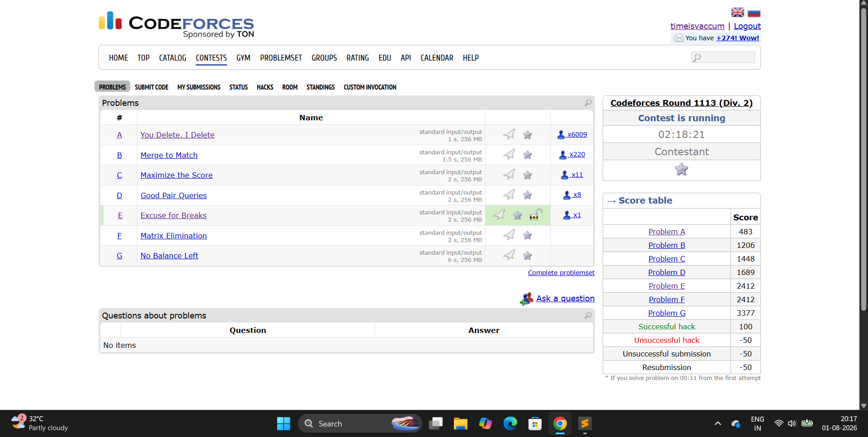Open the GYM menu item
Image resolution: width=868 pixels, height=437 pixels.
point(243,58)
